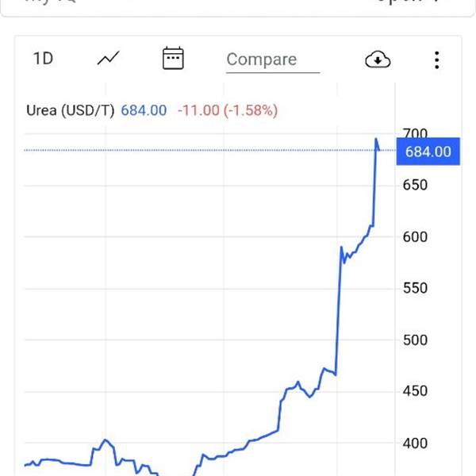
Task: Click the 500 price axis label
Action: [x=416, y=340]
